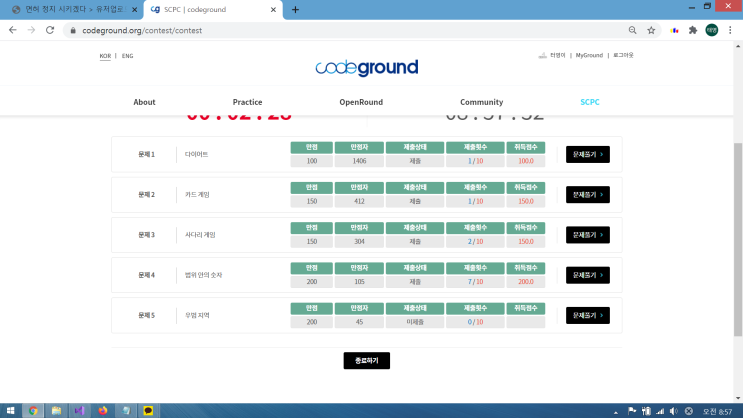
Task: Click the browser forward arrow
Action: 31,30
